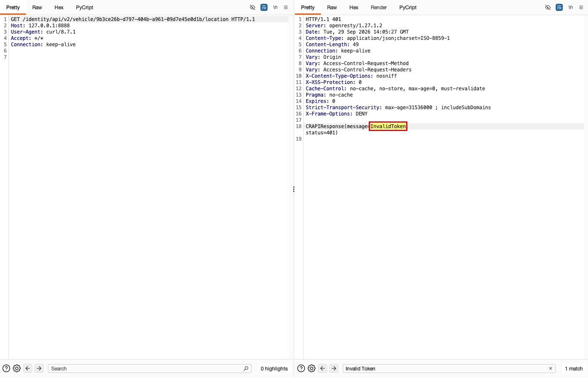Open request search settings gear
This screenshot has height=378, width=588.
tap(17, 368)
